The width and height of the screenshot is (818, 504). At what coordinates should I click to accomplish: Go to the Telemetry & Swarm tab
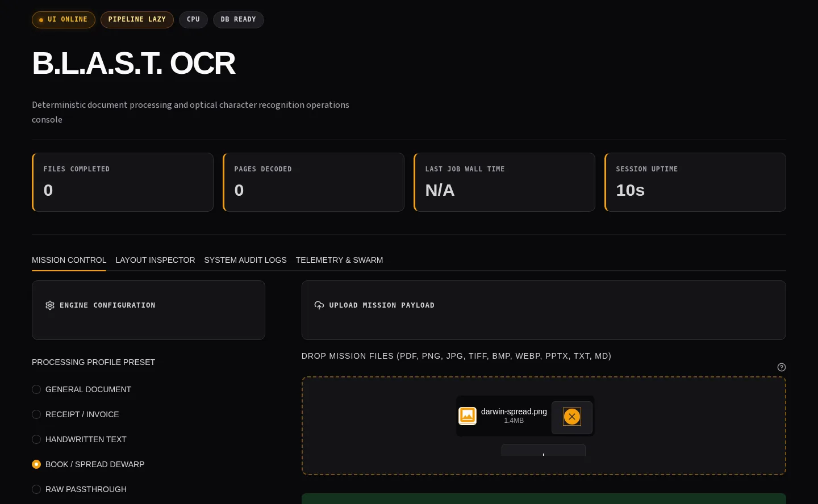point(339,260)
